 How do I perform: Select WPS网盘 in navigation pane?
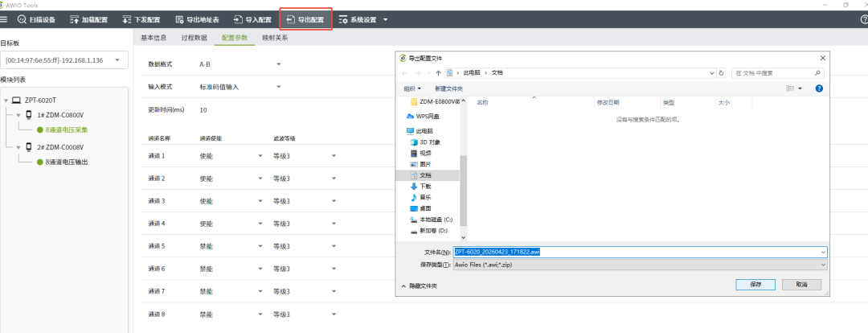click(424, 117)
